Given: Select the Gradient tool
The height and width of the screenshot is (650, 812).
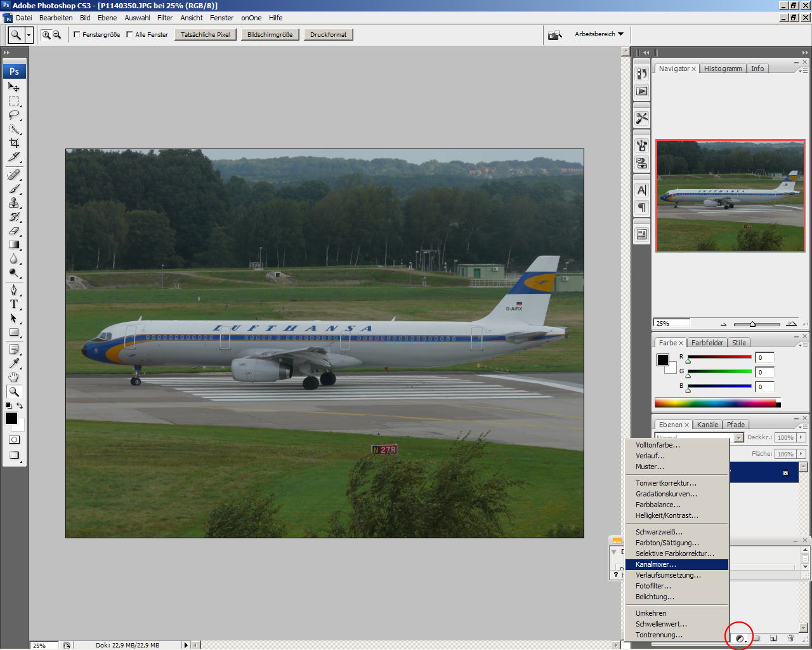Looking at the screenshot, I should coord(14,244).
